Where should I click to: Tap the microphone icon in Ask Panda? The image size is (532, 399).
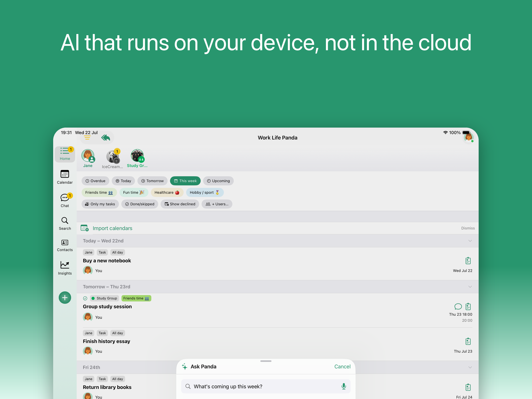344,386
